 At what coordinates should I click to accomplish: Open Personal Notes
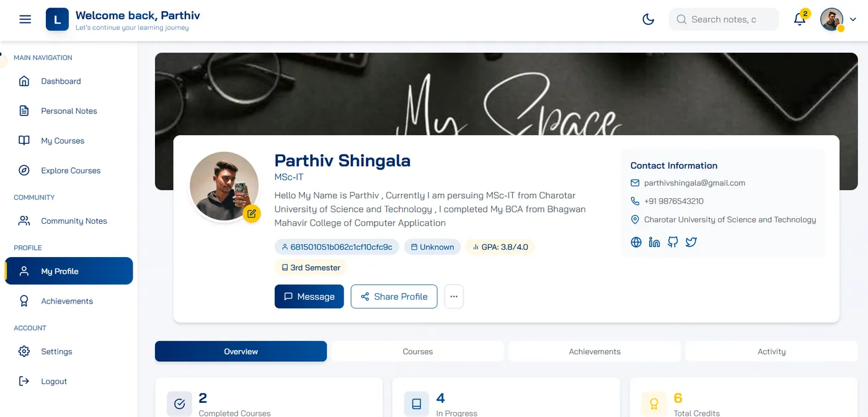(69, 111)
